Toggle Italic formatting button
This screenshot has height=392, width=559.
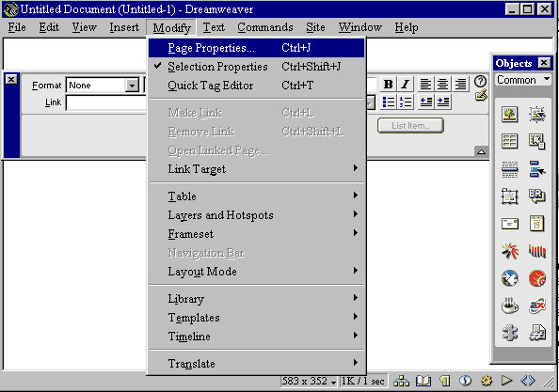point(405,85)
